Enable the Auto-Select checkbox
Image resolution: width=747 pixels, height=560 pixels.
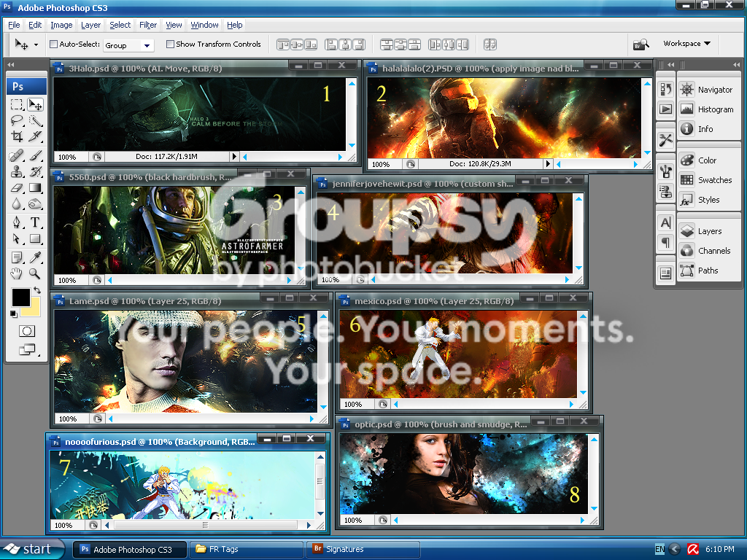click(54, 44)
